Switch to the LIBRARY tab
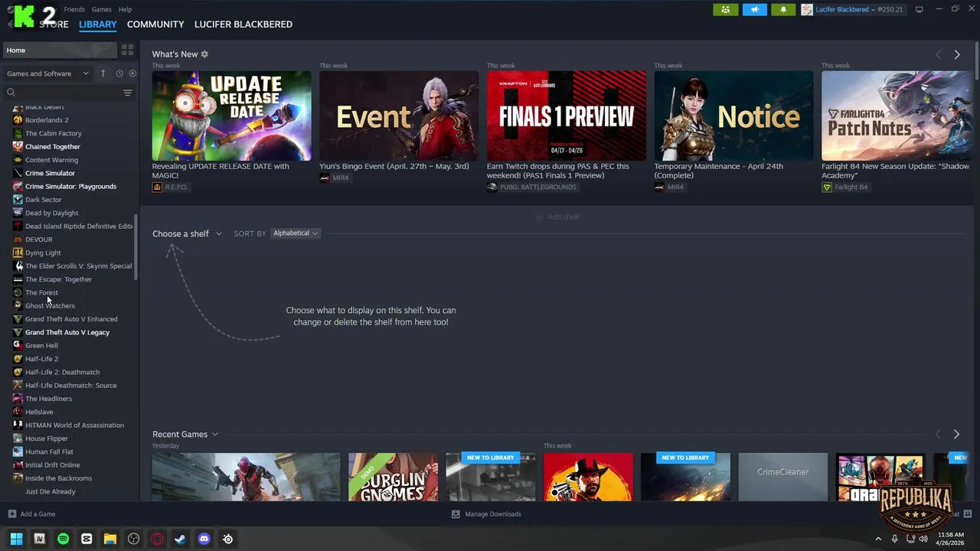The width and height of the screenshot is (980, 551). 98,24
